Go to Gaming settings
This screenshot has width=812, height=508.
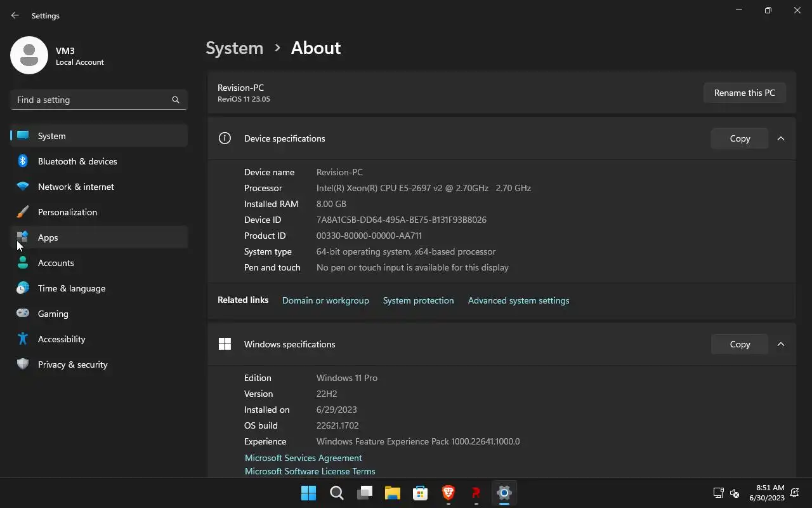coord(99,314)
